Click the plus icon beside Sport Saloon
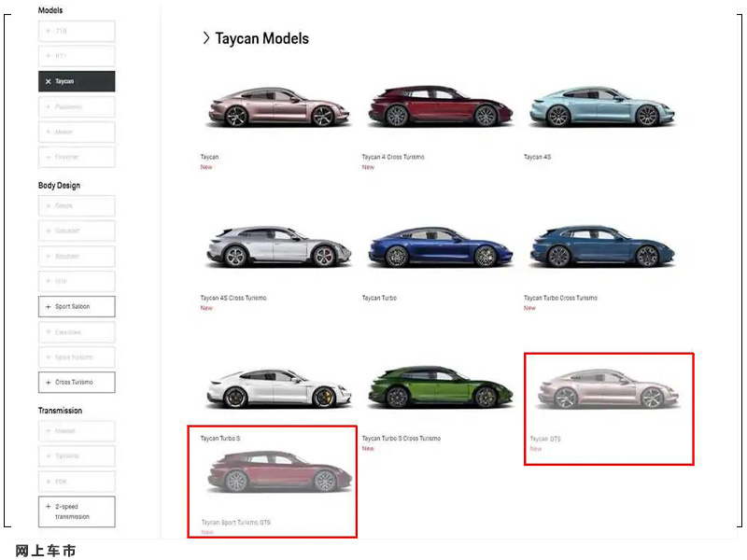 coord(49,307)
